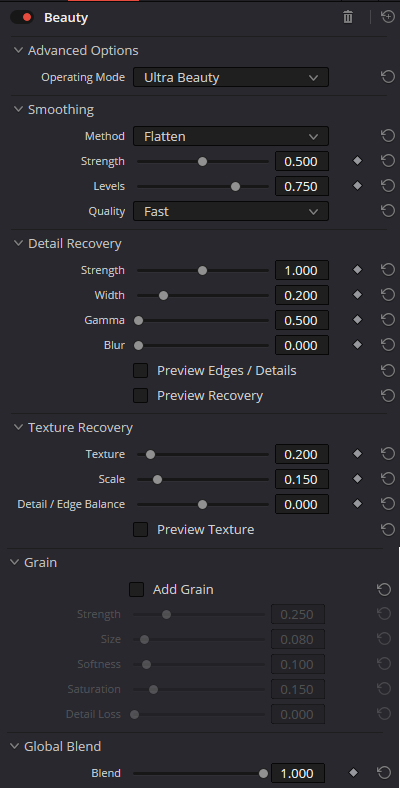Reset the Preview Recovery option

click(387, 396)
